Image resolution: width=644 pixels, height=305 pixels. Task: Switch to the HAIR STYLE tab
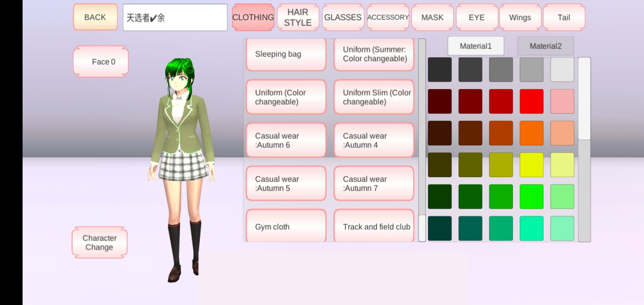point(298,17)
